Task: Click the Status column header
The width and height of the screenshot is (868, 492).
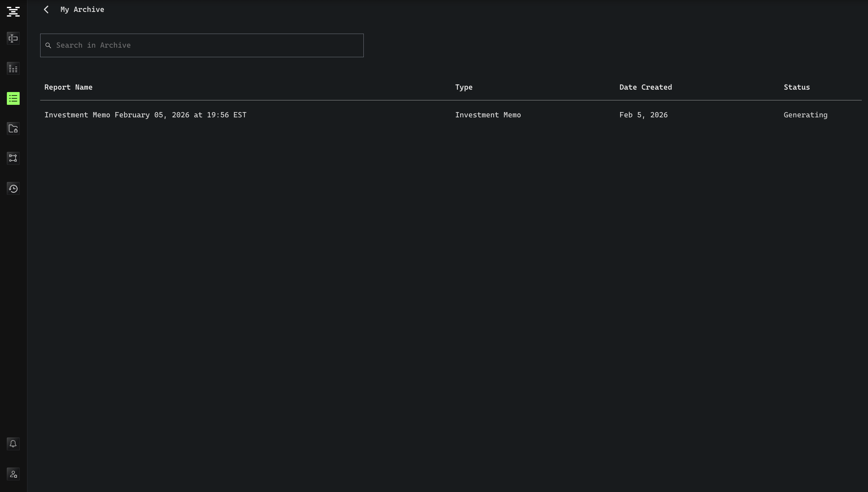Action: (x=796, y=87)
